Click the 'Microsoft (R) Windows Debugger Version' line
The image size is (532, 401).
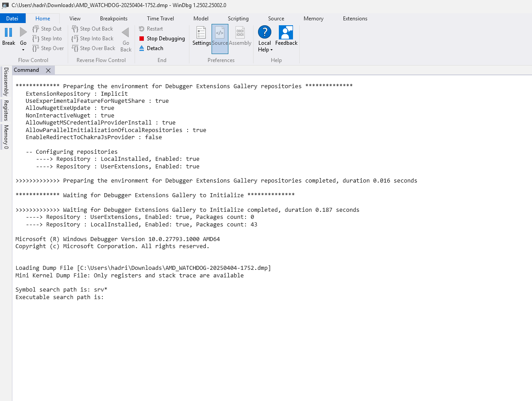(118, 239)
